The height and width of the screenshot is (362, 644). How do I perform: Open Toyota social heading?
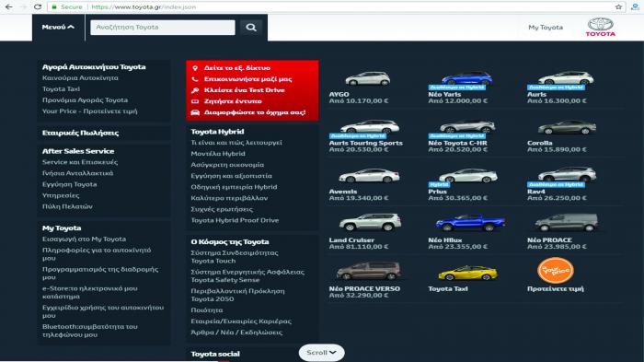click(x=215, y=354)
